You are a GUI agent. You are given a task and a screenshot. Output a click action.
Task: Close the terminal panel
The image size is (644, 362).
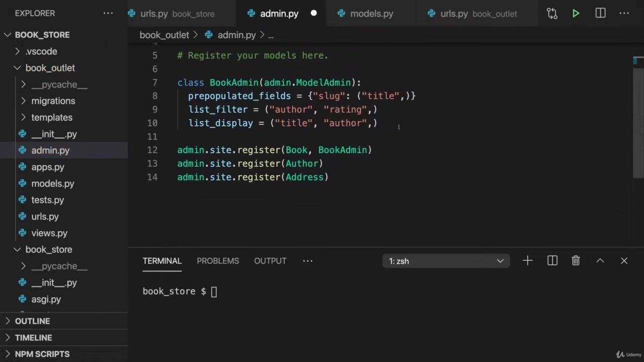pyautogui.click(x=624, y=260)
